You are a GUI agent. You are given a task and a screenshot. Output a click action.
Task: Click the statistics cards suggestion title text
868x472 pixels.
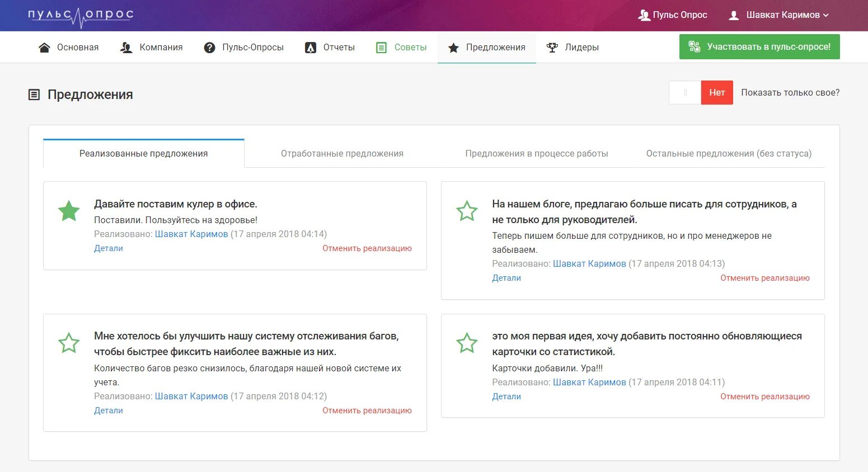point(647,344)
